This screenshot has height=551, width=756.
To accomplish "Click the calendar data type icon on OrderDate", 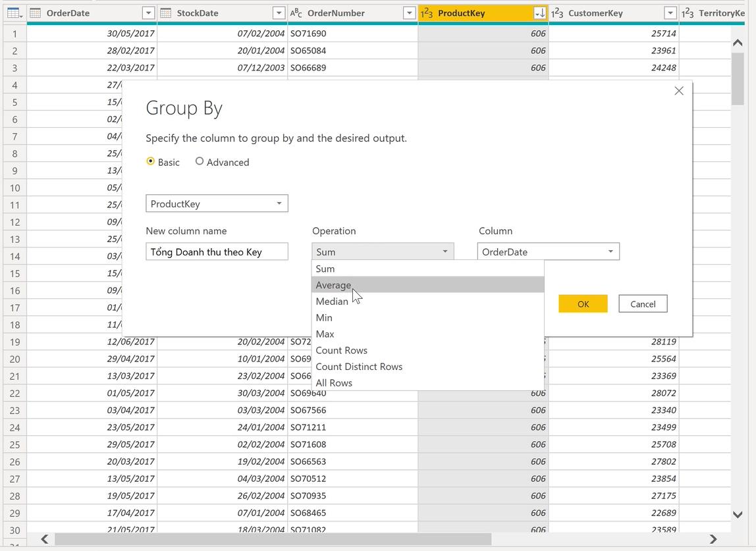I will [x=34, y=13].
